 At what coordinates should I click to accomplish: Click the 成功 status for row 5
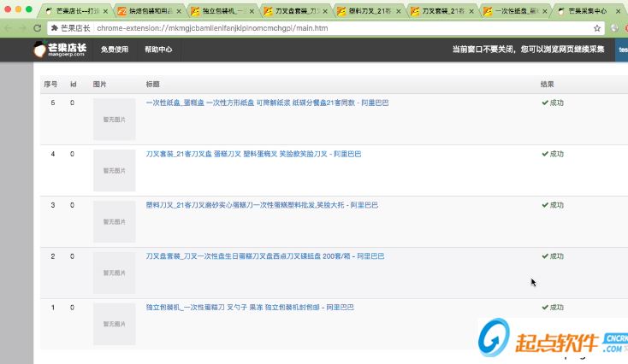coord(553,103)
